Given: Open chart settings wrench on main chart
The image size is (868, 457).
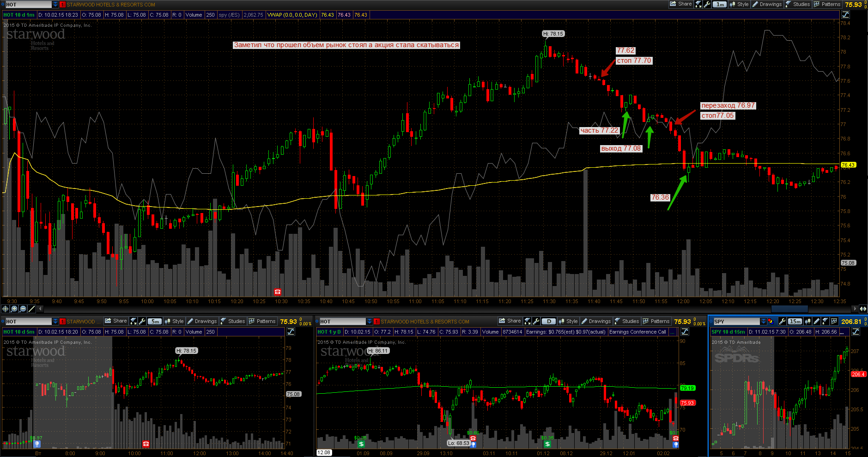Looking at the screenshot, I should 707,4.
